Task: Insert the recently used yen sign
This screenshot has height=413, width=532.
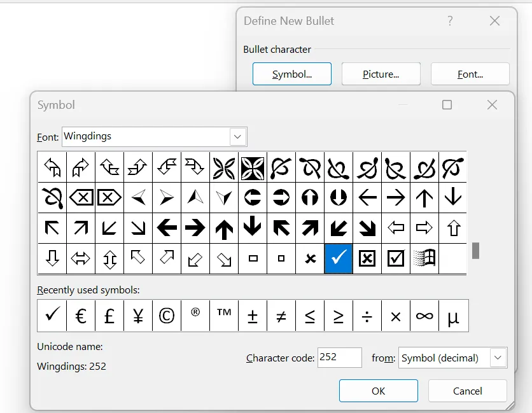Action: click(x=138, y=316)
